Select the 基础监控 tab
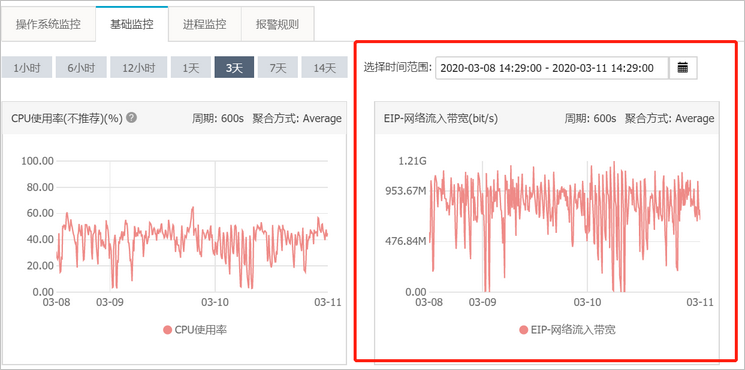745x370 pixels. coord(132,24)
